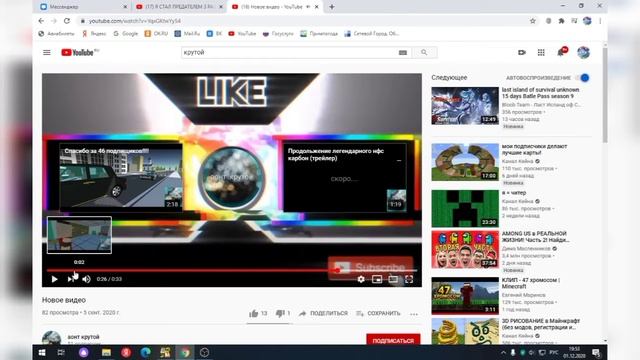Open the account avatar menu
640x360 pixels.
coord(583,52)
